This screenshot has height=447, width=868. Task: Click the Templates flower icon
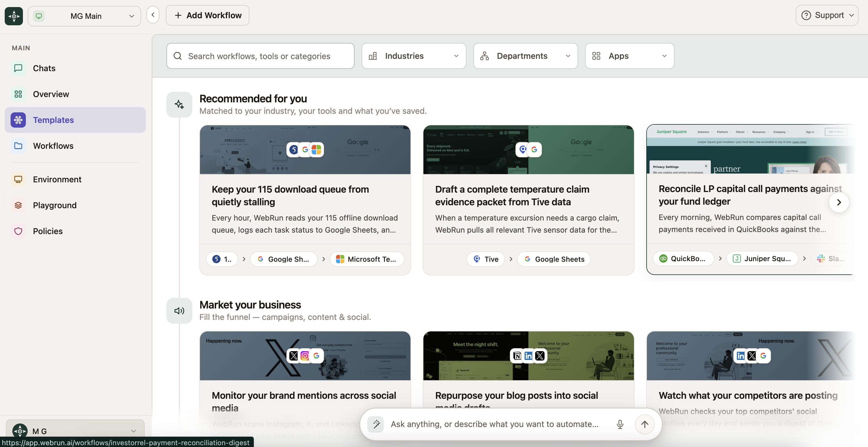(x=18, y=120)
